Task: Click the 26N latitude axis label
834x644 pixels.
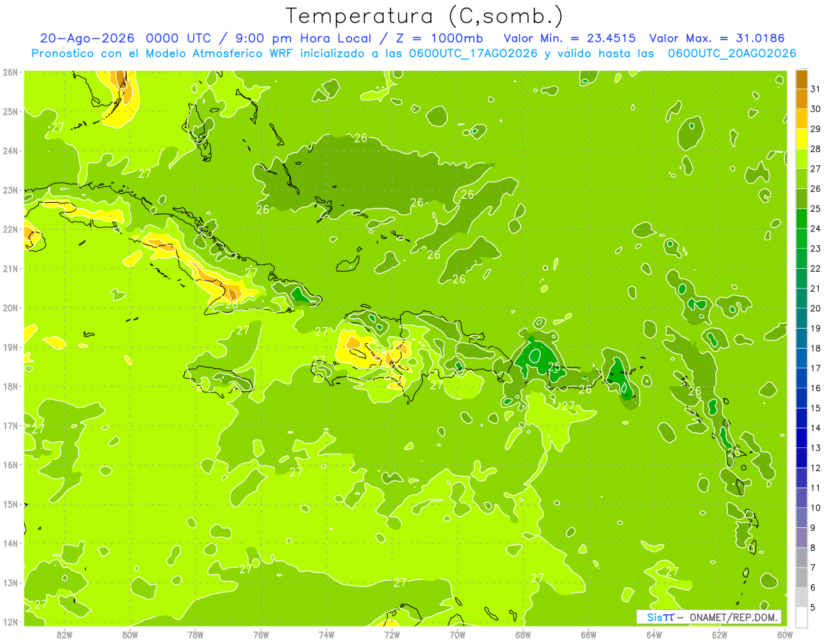Action: (10, 72)
